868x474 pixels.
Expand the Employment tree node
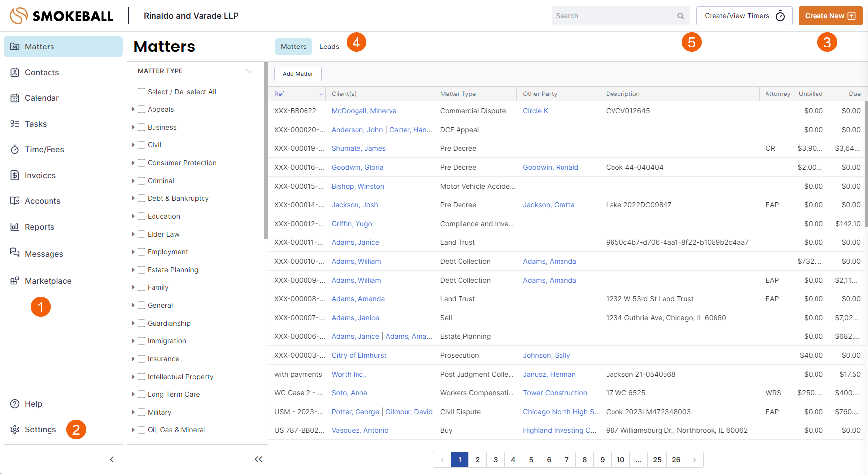pyautogui.click(x=133, y=252)
